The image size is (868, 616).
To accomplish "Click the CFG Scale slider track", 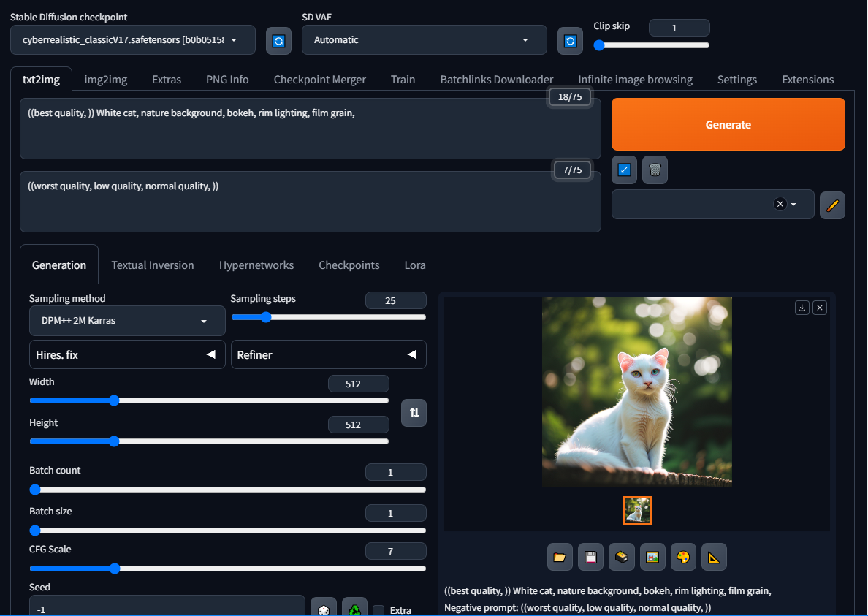I will coord(227,568).
